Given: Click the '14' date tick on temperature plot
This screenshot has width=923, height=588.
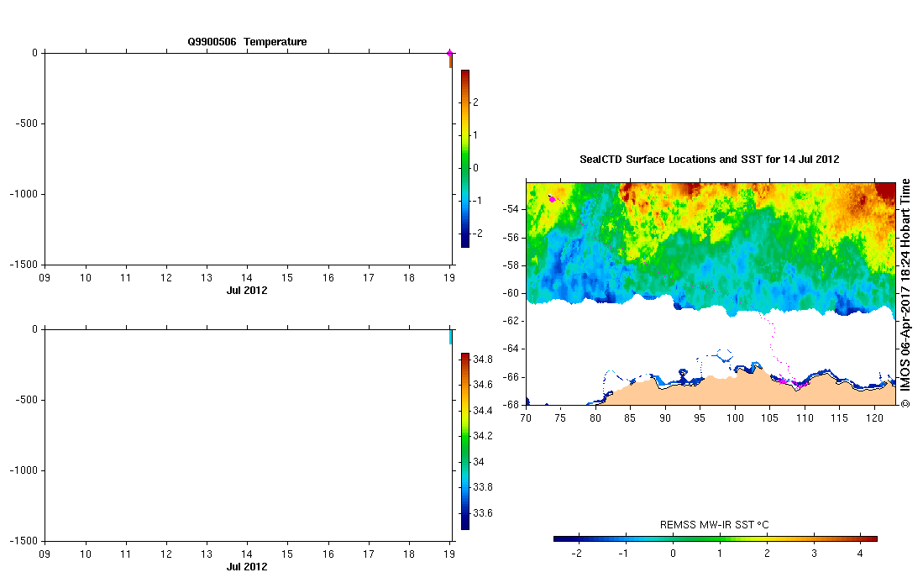Looking at the screenshot, I should [247, 278].
